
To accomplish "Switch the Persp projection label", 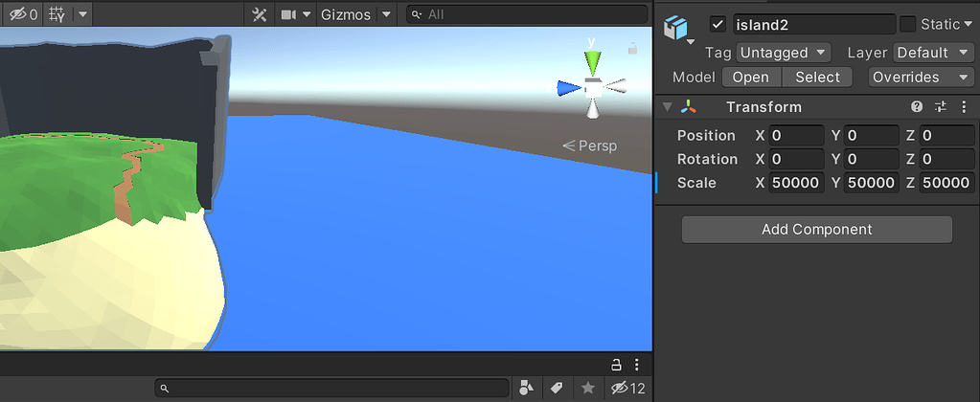I will click(x=589, y=146).
